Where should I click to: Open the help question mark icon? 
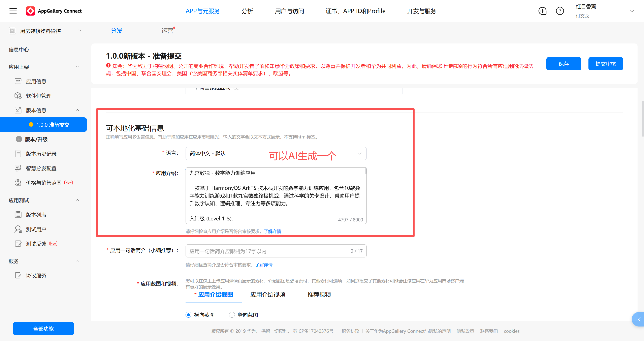[x=560, y=11]
